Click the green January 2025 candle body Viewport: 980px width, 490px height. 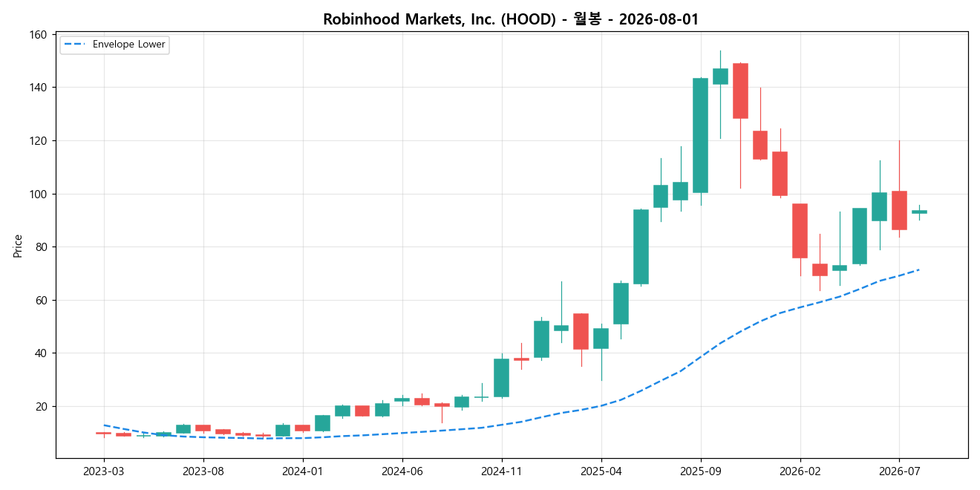coord(541,339)
